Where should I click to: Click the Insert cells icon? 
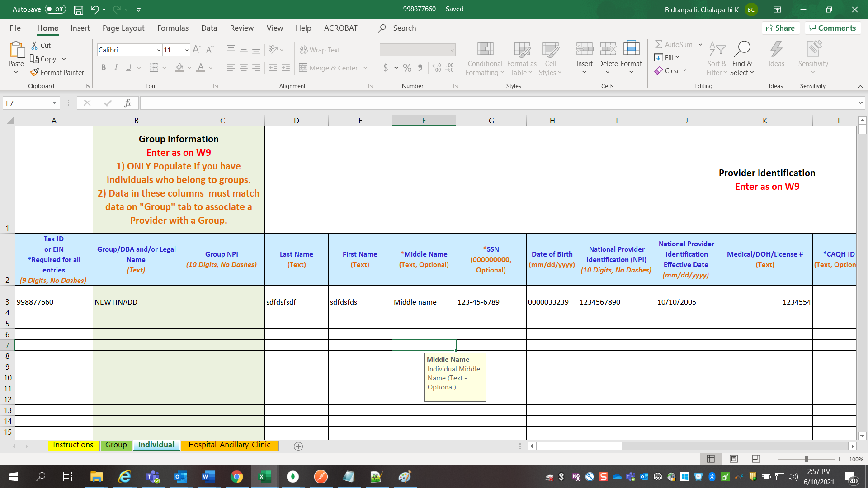[584, 49]
